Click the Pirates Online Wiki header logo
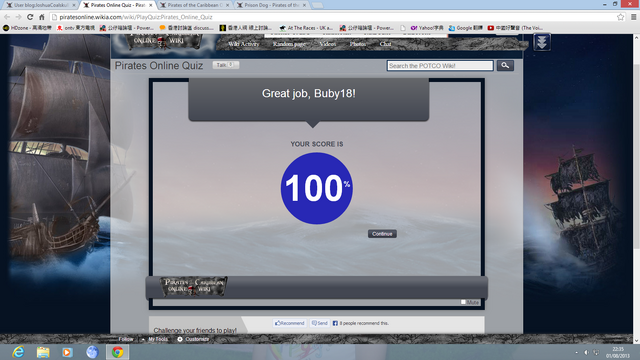 click(x=163, y=42)
